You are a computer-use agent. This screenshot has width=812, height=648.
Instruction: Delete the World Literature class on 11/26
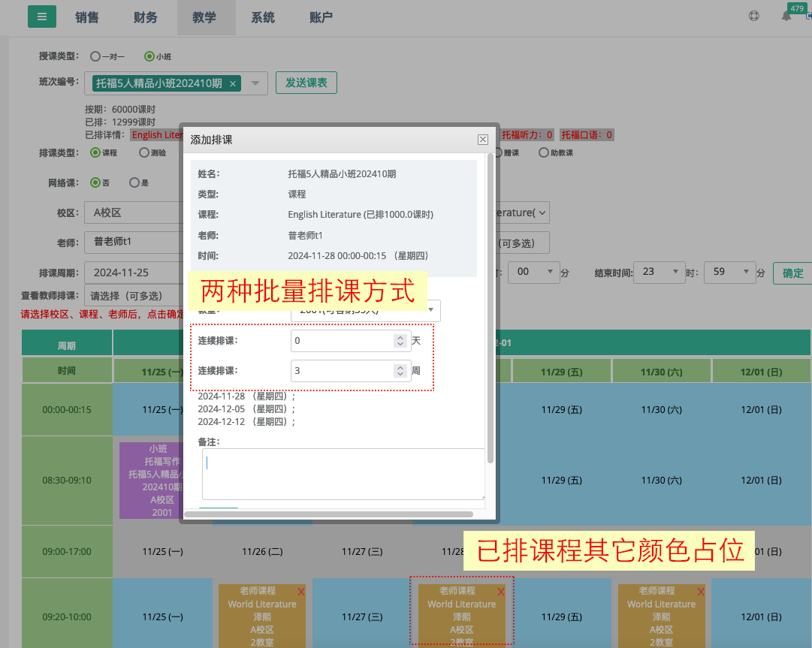tap(303, 590)
